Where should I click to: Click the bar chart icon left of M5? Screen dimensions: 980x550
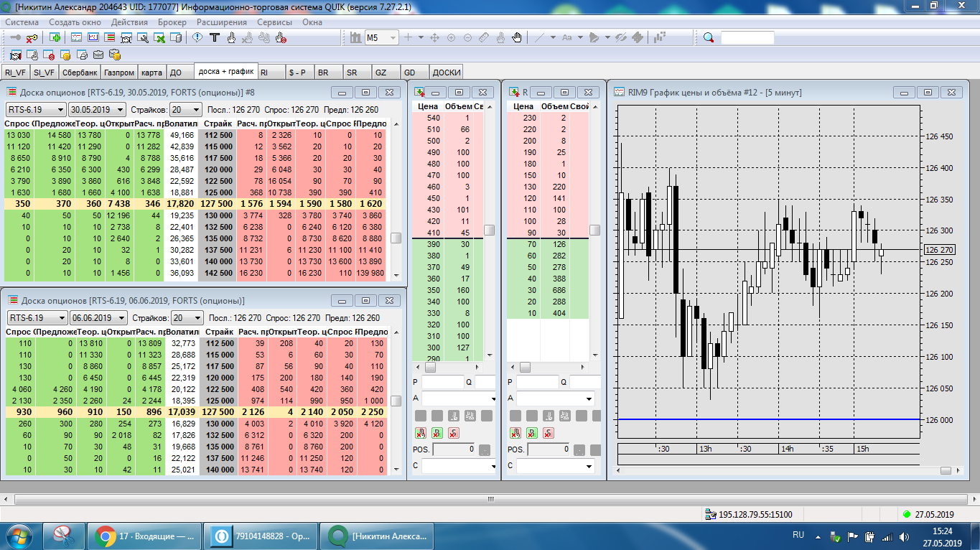coord(355,37)
